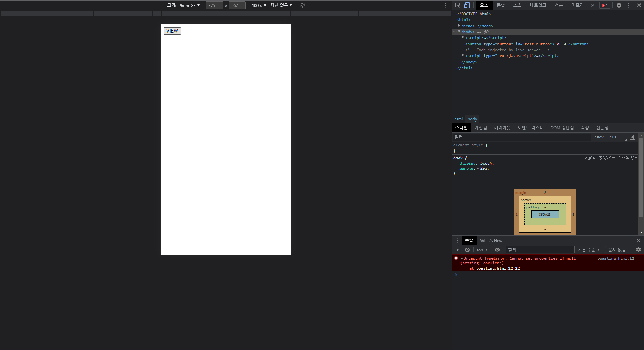Image resolution: width=644 pixels, height=350 pixels.
Task: Open the drawer three-dot menu
Action: [458, 240]
